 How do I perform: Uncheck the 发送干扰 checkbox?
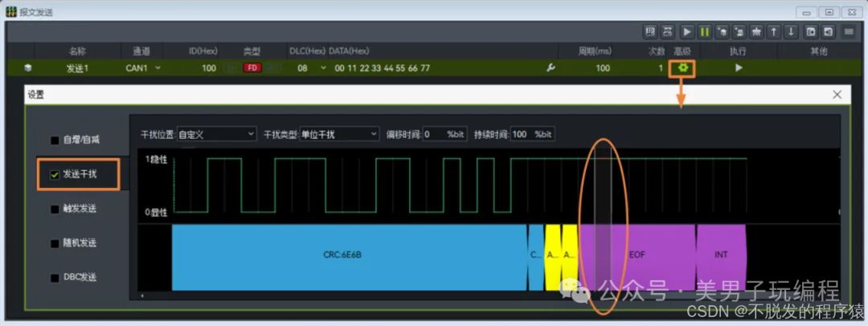pos(55,175)
